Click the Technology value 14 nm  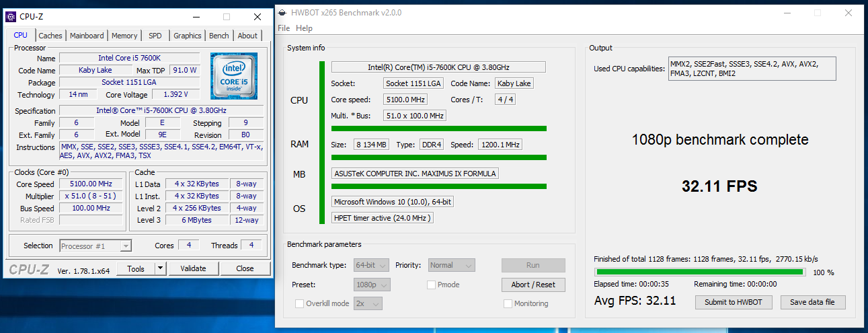coord(77,94)
